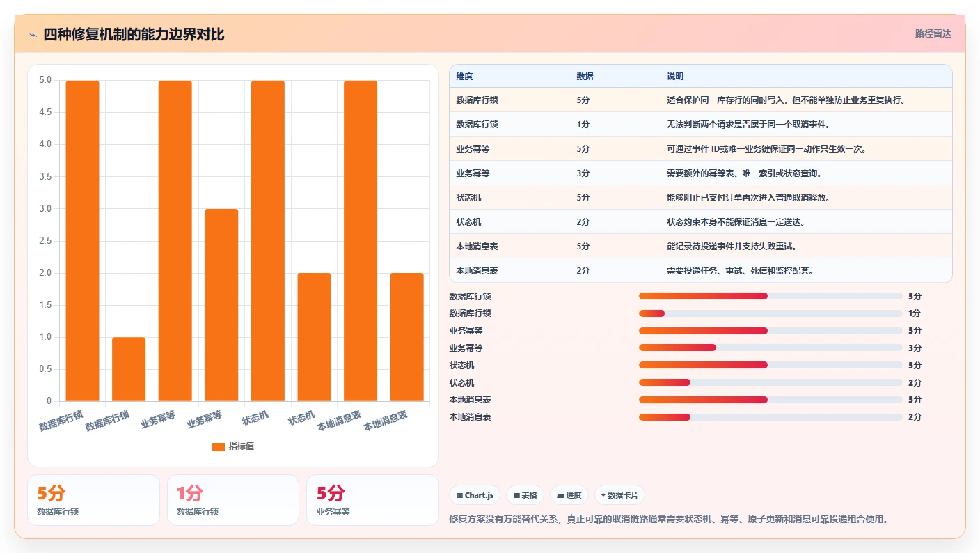
Task: Click the 业务幂等 progress bar at 3分
Action: 770,348
